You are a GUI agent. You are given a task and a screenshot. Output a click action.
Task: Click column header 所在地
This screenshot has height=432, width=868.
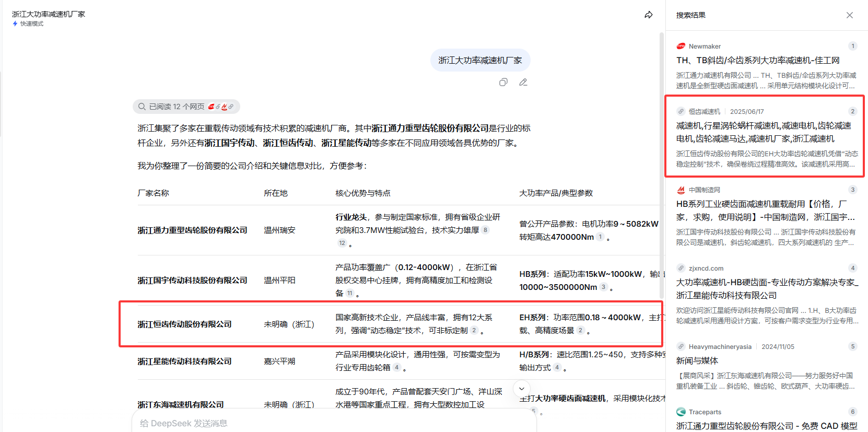pos(276,193)
